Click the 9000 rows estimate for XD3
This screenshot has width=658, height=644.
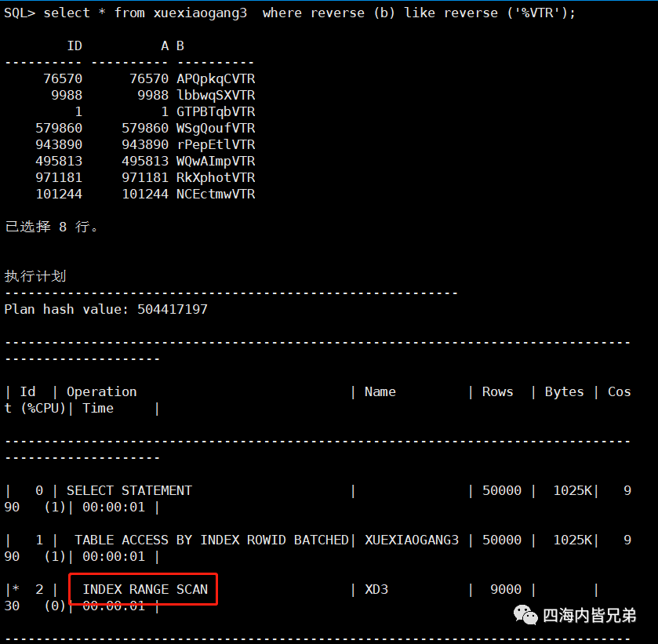506,589
